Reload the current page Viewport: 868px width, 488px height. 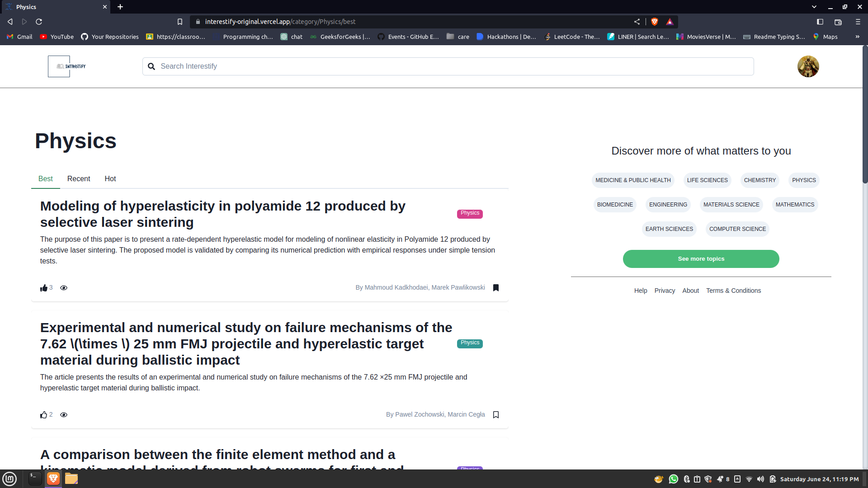(39, 22)
